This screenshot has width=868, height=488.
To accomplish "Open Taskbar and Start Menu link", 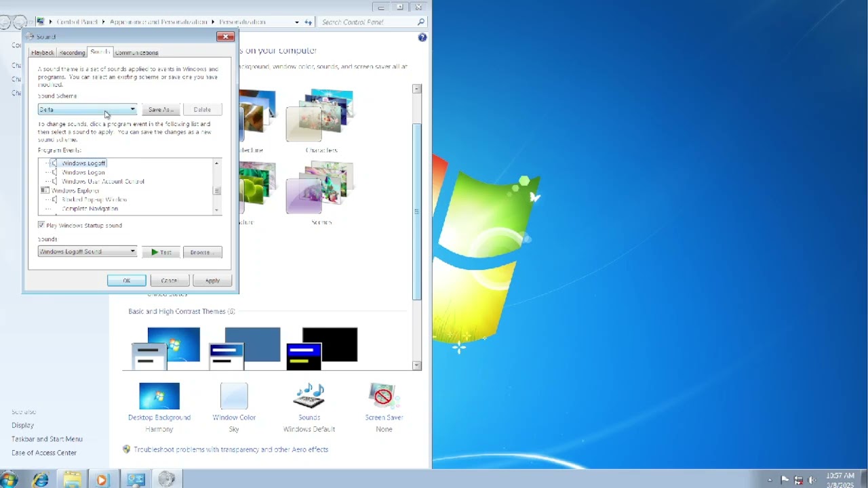I will point(47,439).
